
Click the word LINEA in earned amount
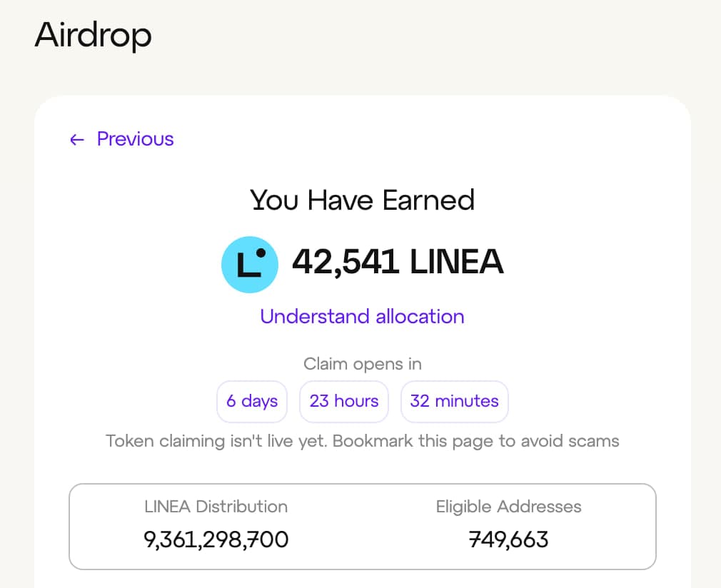click(456, 263)
